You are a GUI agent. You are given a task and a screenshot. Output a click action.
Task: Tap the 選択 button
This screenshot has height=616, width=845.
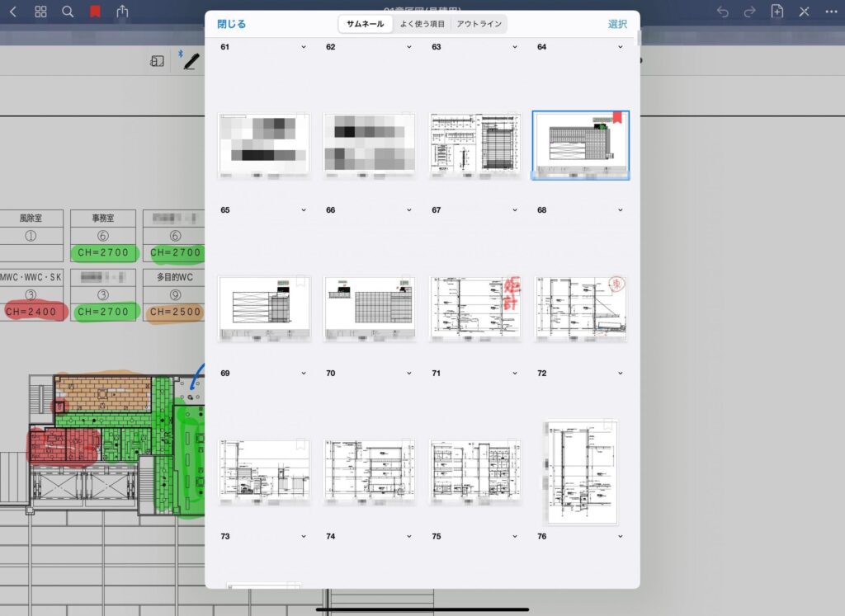(x=617, y=24)
